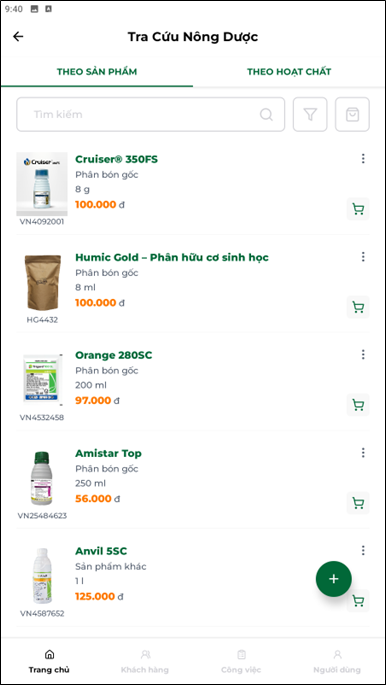Open the Humic Gold product title
Viewport: 386px width, 685px height.
172,257
